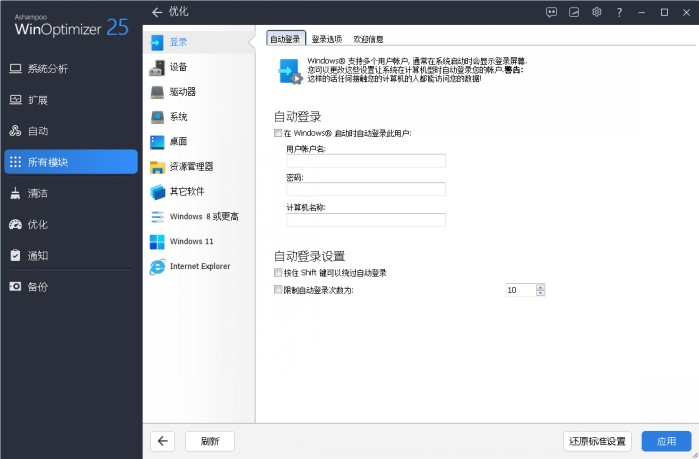Image resolution: width=699 pixels, height=459 pixels.
Task: Open the 扩展 section
Action: click(x=70, y=100)
